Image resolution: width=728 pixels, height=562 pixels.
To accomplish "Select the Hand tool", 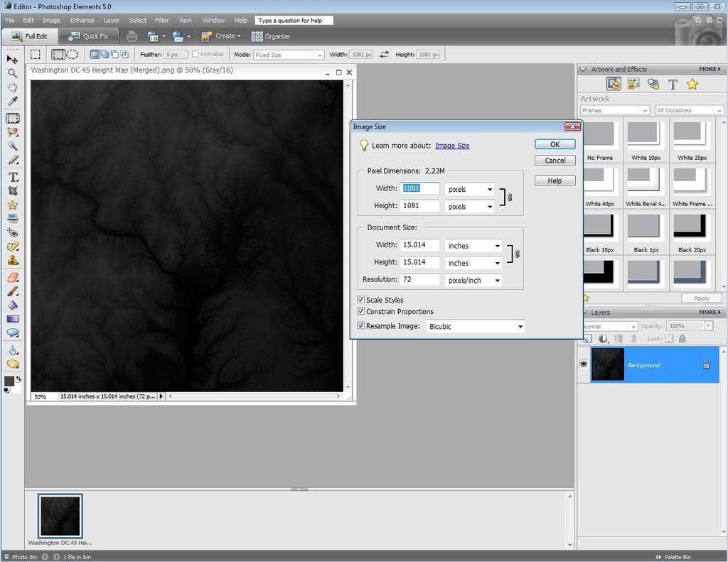I will [x=12, y=87].
